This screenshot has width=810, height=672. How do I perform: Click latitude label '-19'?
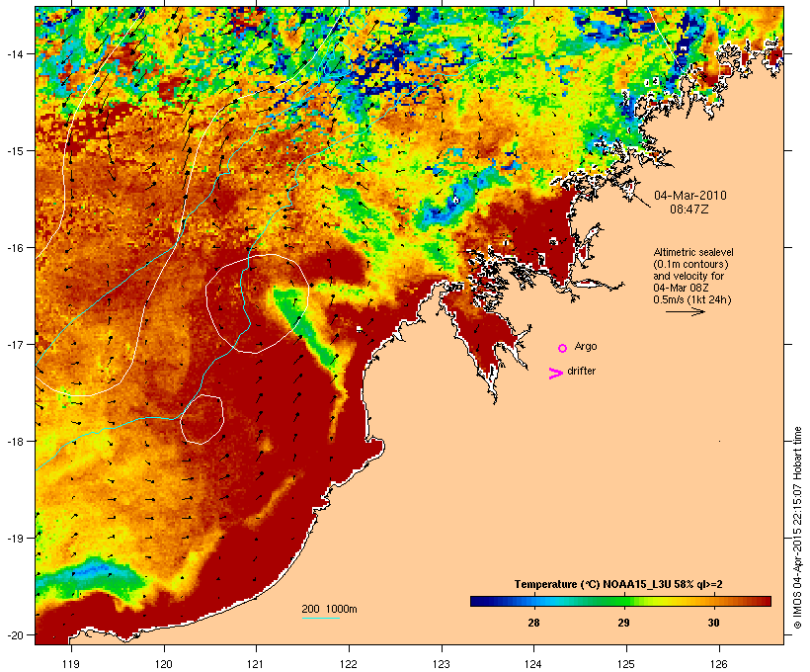[x=14, y=539]
